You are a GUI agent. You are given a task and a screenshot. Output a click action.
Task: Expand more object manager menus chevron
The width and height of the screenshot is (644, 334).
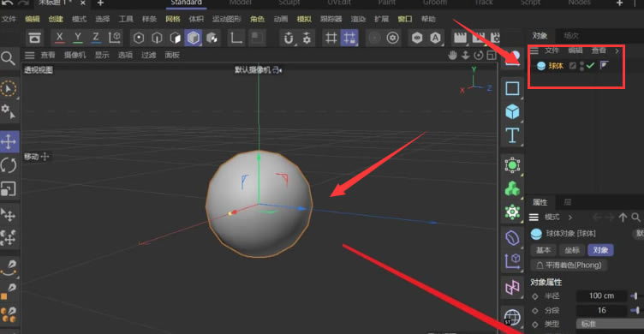point(617,51)
